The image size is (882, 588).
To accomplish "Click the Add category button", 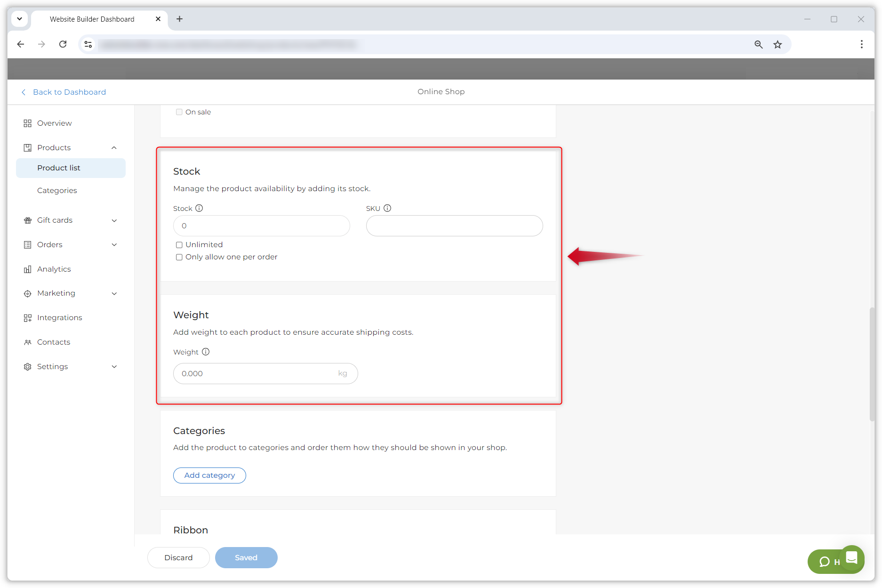I will [x=209, y=475].
